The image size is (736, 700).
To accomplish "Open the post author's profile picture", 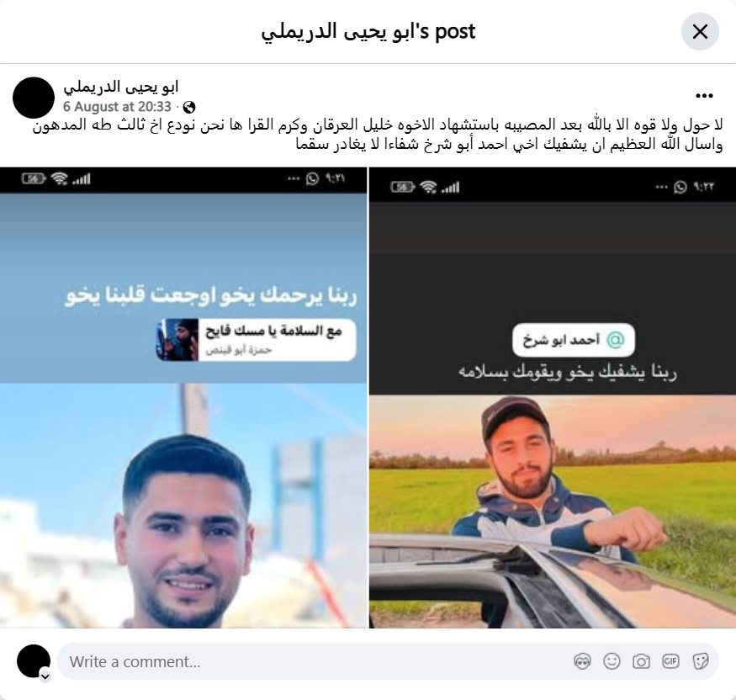I will click(34, 98).
